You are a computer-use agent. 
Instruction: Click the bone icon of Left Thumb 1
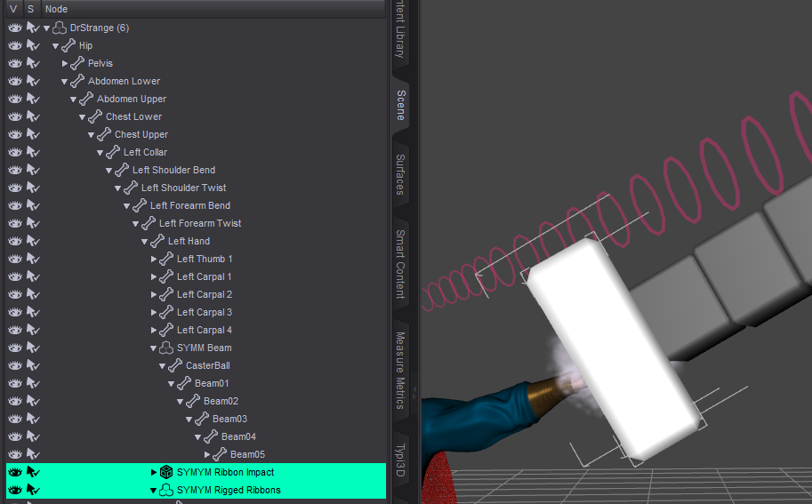[166, 259]
